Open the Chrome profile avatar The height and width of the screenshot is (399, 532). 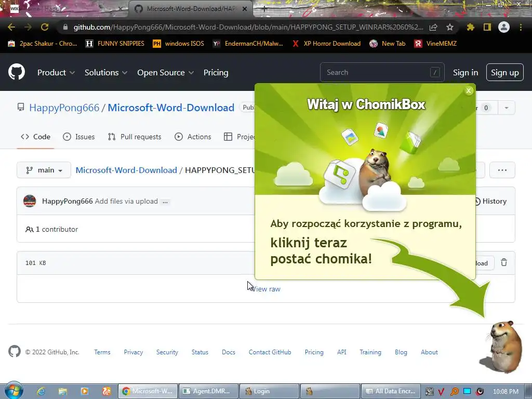point(504,27)
